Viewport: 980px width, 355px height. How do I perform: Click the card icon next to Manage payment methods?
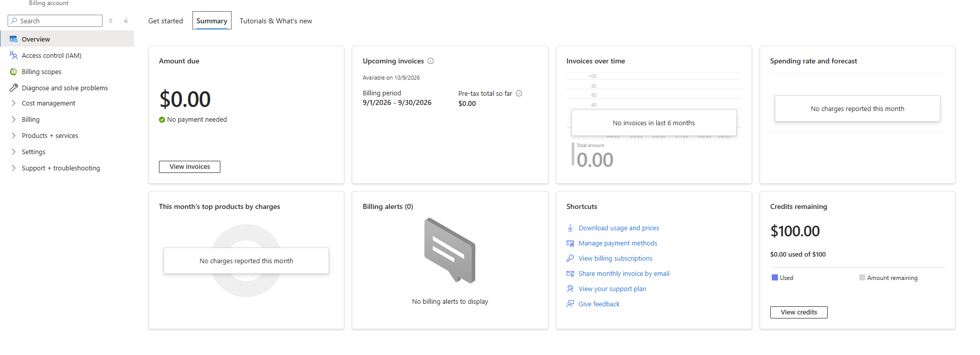pyautogui.click(x=570, y=243)
